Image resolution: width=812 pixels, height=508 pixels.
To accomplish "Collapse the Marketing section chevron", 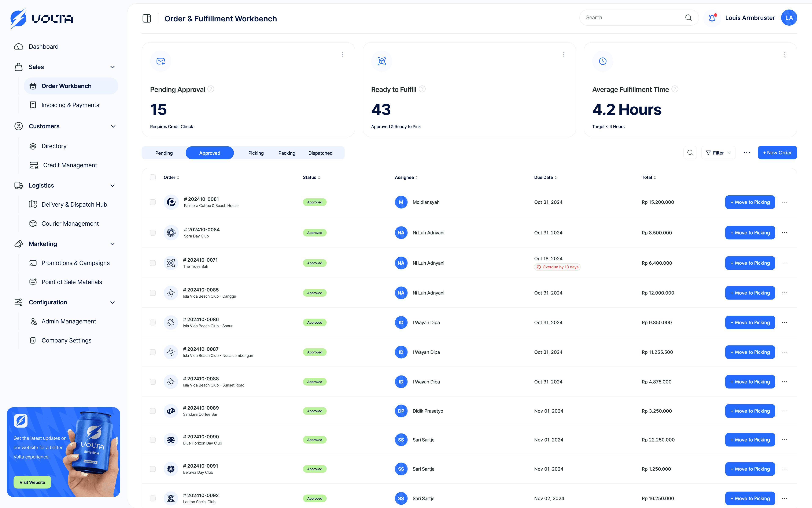I will coord(113,244).
